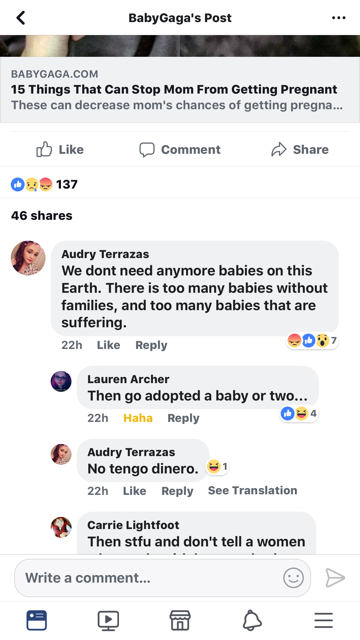Screen dimensions: 360x640
Task: Go back using the top-left arrow
Action: [x=21, y=18]
